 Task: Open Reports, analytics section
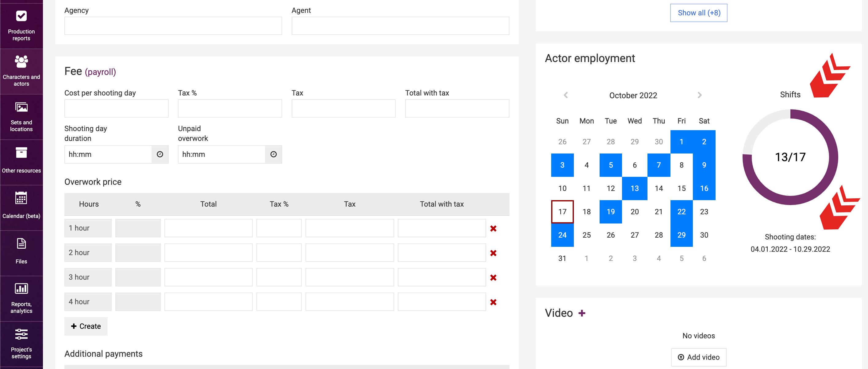click(x=21, y=298)
